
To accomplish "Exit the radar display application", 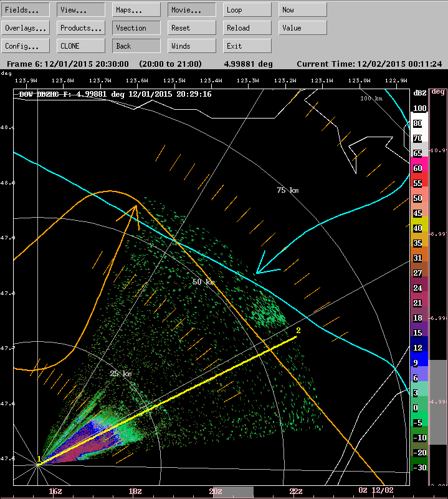I will pos(247,46).
